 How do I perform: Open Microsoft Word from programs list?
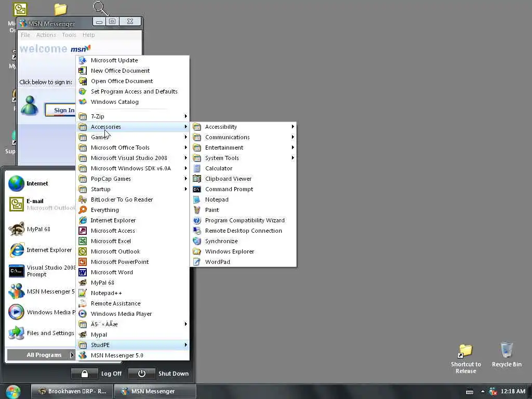(132, 272)
